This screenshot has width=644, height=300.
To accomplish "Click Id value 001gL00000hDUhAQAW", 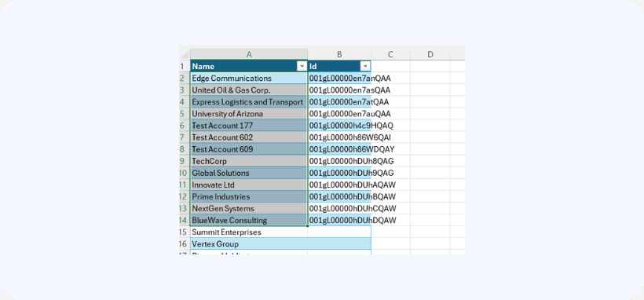I will tap(353, 185).
